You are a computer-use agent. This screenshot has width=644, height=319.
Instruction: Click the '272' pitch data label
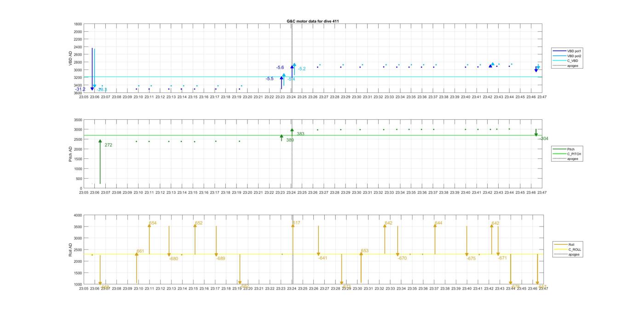[x=108, y=145]
